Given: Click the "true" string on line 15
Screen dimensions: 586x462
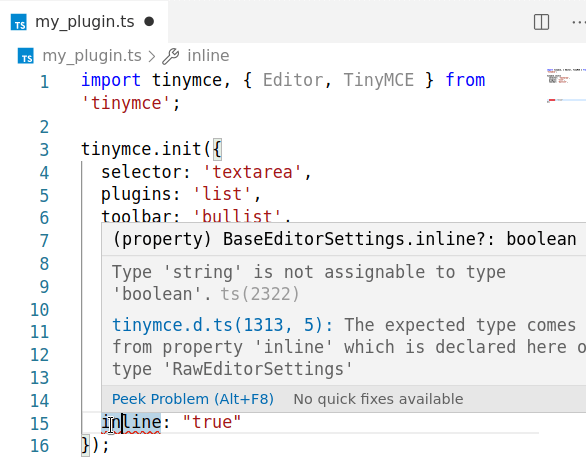Looking at the screenshot, I should click(x=212, y=422).
